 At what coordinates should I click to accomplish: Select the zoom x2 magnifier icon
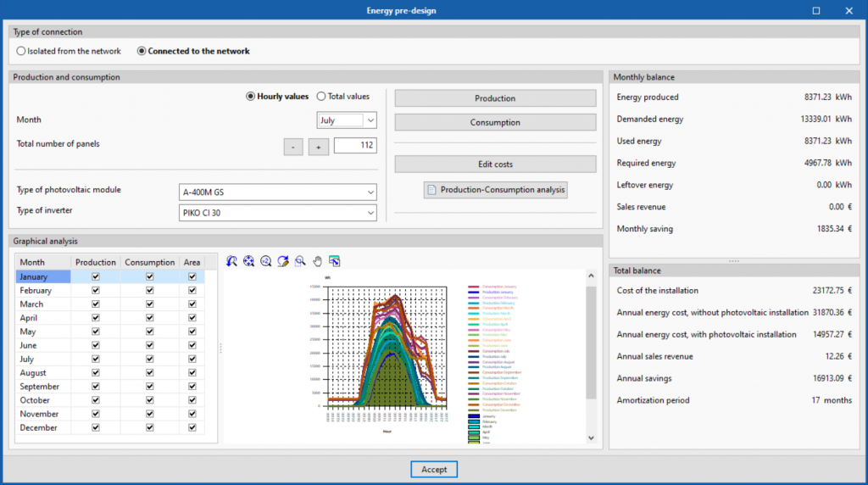pos(266,261)
